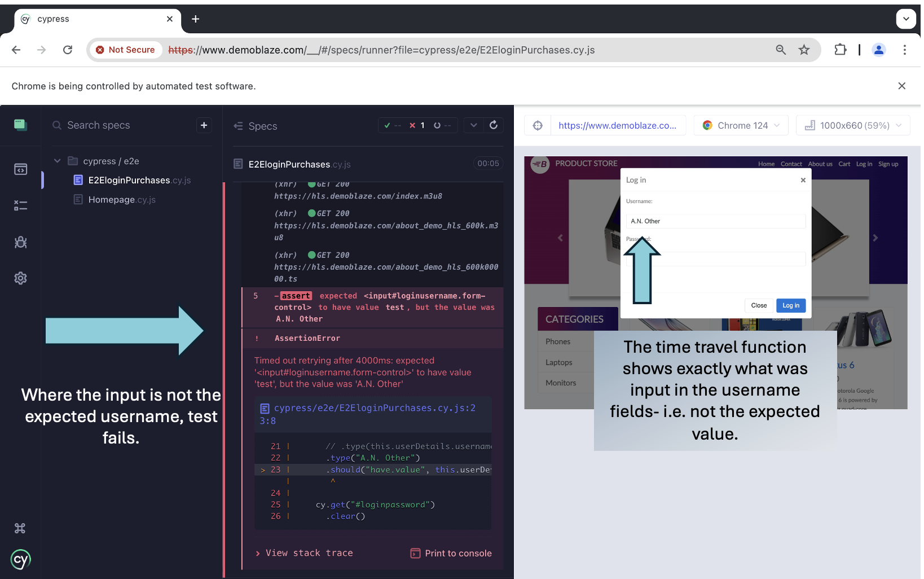Screen dimensions: 924x579
Task: Click the Cypress logo at sidebar bottom
Action: [20, 559]
